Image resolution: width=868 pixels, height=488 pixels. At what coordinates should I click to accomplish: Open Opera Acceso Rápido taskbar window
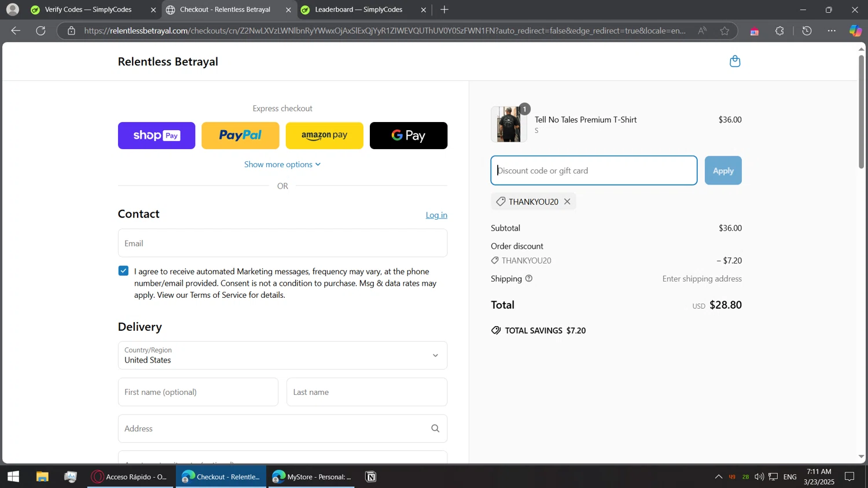click(x=131, y=476)
